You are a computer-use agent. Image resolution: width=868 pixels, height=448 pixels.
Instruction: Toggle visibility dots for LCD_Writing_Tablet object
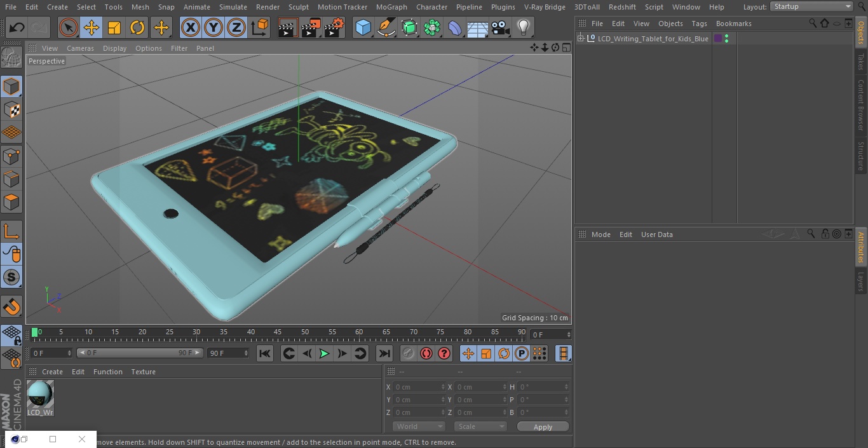point(726,39)
